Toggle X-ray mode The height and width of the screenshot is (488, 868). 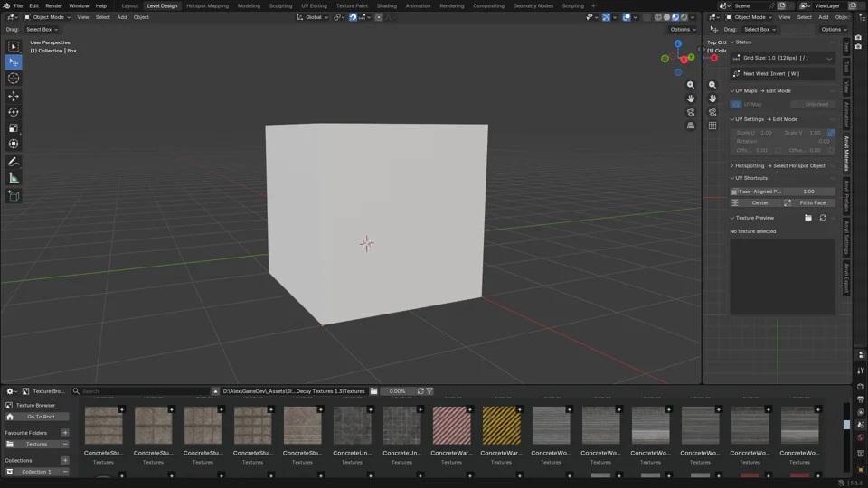(646, 17)
